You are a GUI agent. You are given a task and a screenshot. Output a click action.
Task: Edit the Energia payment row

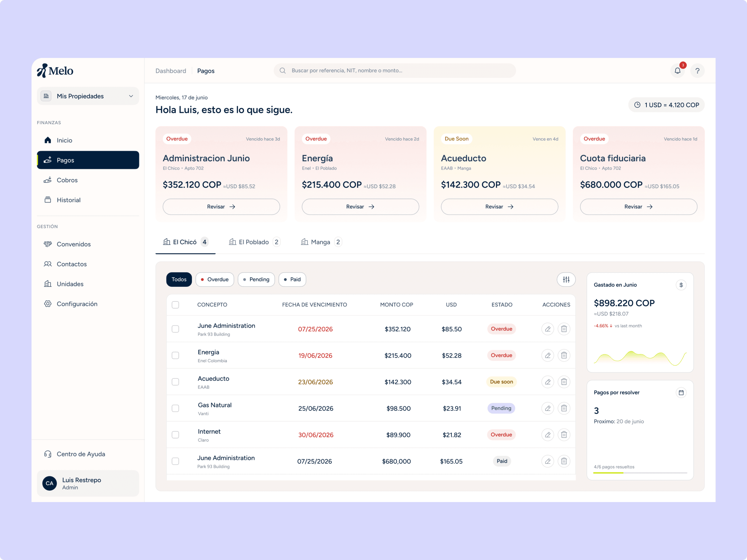pos(548,355)
